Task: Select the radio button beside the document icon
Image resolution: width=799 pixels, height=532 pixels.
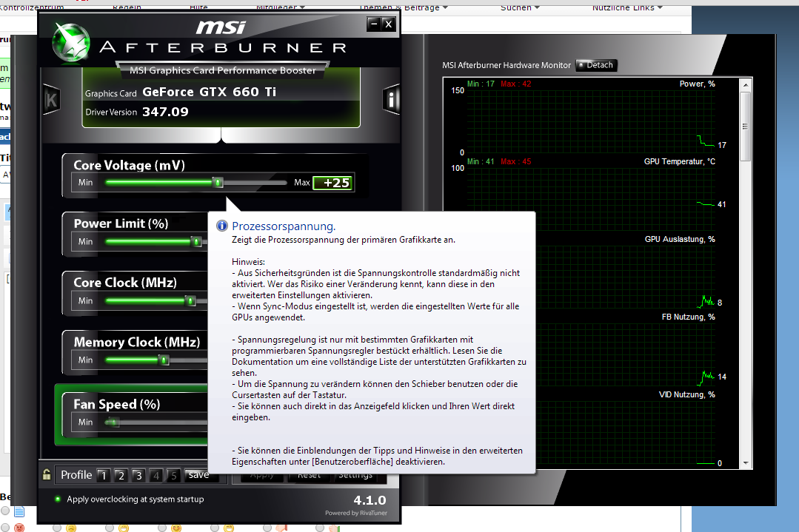Action: click(6, 511)
